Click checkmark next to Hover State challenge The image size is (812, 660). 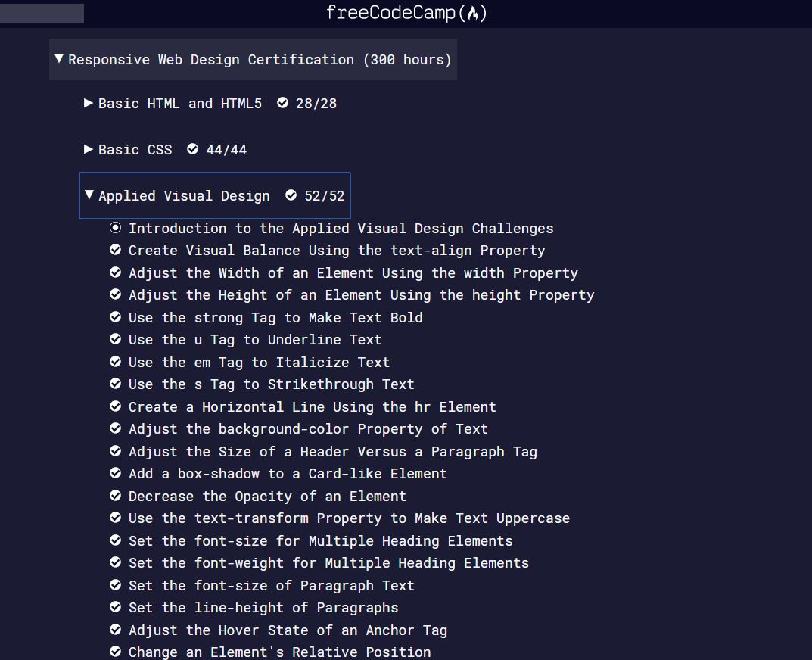(116, 630)
